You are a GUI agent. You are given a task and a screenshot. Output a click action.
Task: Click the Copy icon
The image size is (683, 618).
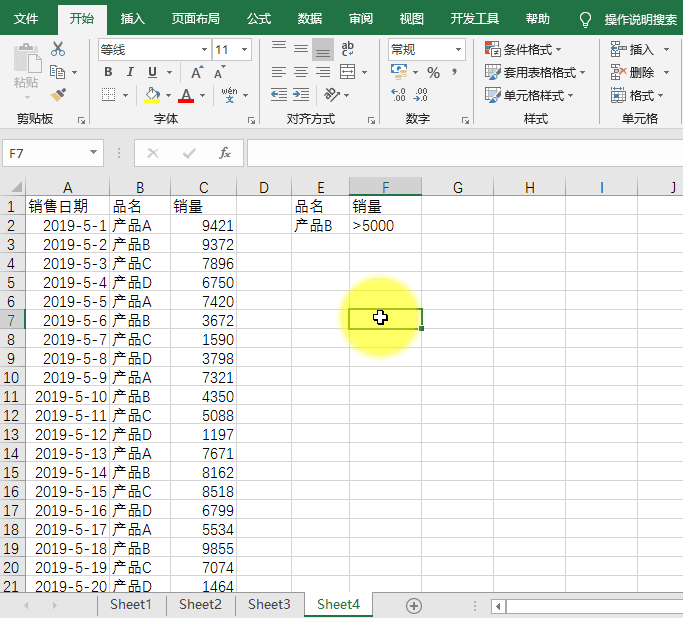57,72
